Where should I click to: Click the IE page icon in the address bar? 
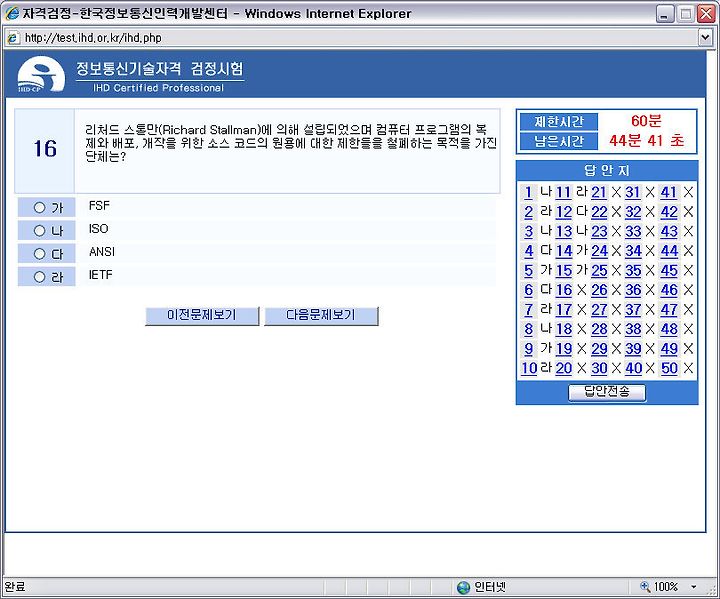pyautogui.click(x=13, y=38)
